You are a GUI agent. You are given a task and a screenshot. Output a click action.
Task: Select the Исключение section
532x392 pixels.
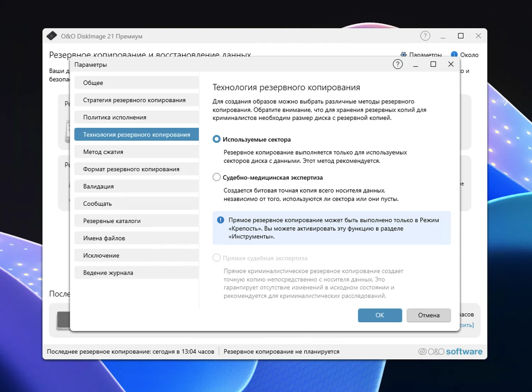click(137, 255)
